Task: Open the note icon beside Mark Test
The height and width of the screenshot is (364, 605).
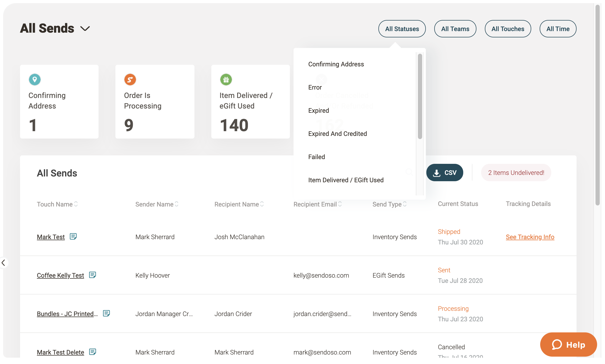Action: click(x=73, y=237)
